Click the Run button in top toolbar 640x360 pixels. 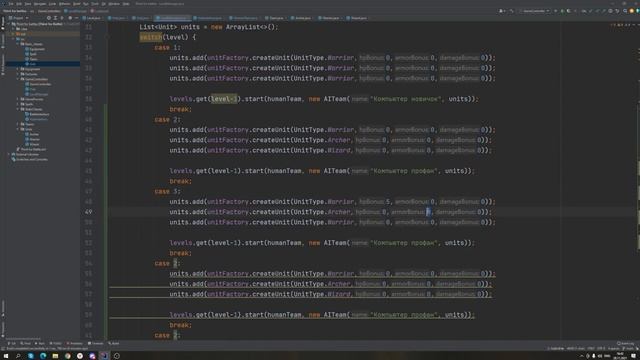tap(556, 11)
